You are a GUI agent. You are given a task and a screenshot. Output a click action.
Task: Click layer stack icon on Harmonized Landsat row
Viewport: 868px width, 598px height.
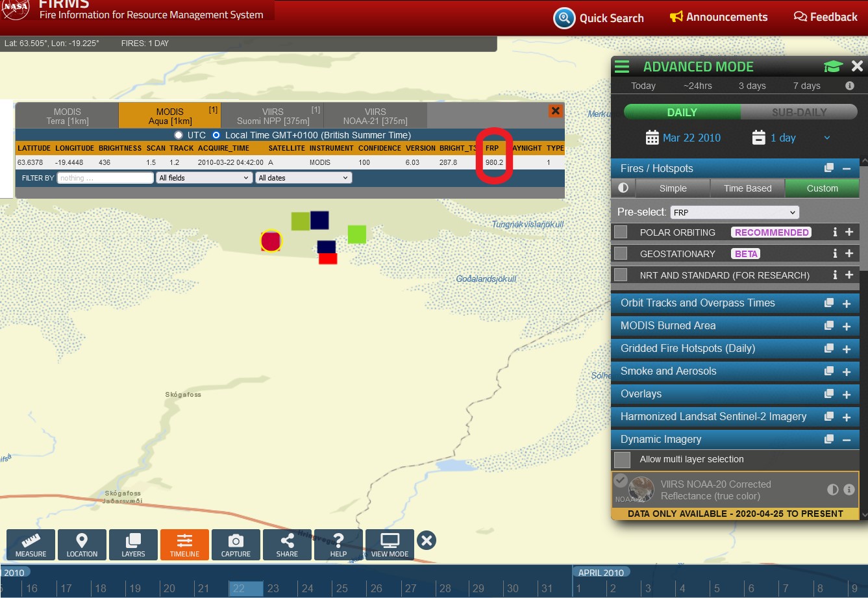[x=829, y=417]
